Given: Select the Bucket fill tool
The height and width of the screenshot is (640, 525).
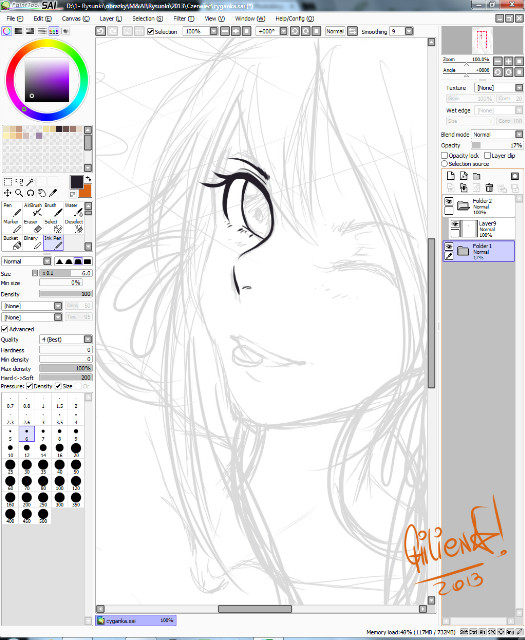Looking at the screenshot, I should tap(12, 242).
